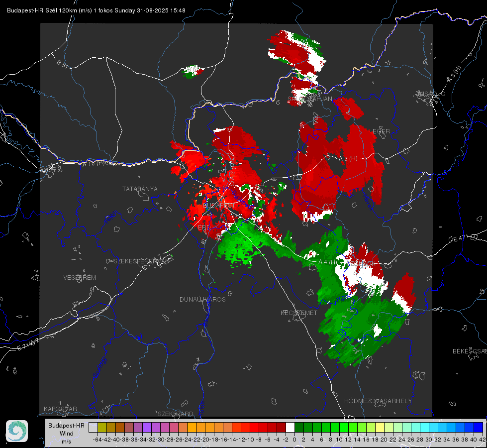Click the radar title text with date 31-08-2025

click(96, 10)
